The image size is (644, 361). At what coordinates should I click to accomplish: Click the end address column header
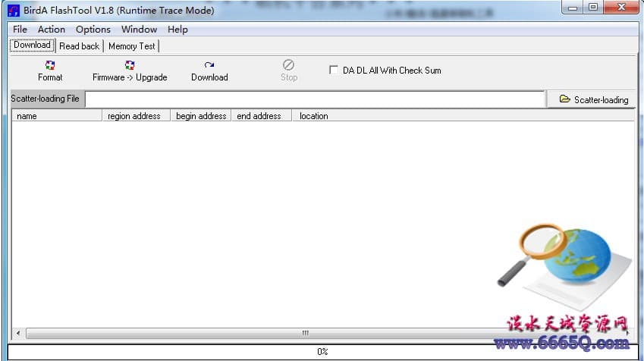(262, 116)
